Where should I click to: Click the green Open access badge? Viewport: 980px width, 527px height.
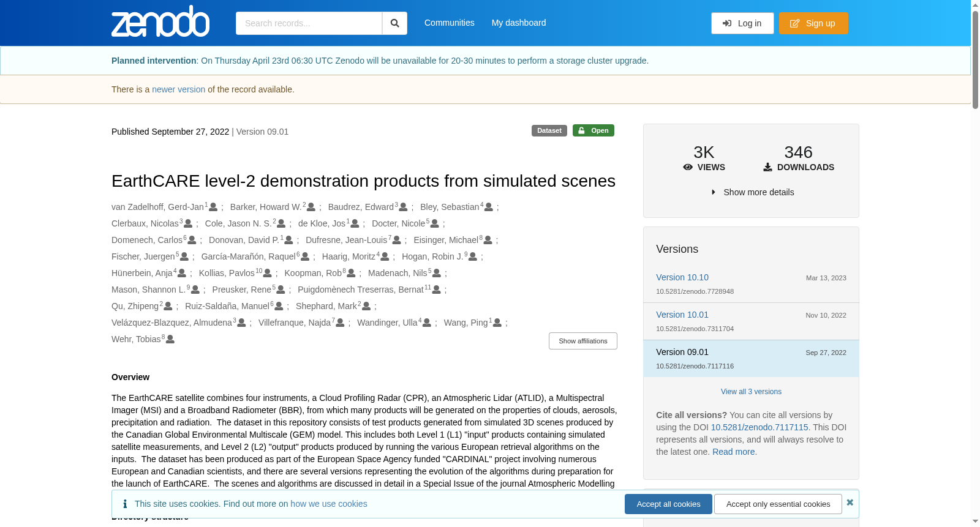(594, 130)
